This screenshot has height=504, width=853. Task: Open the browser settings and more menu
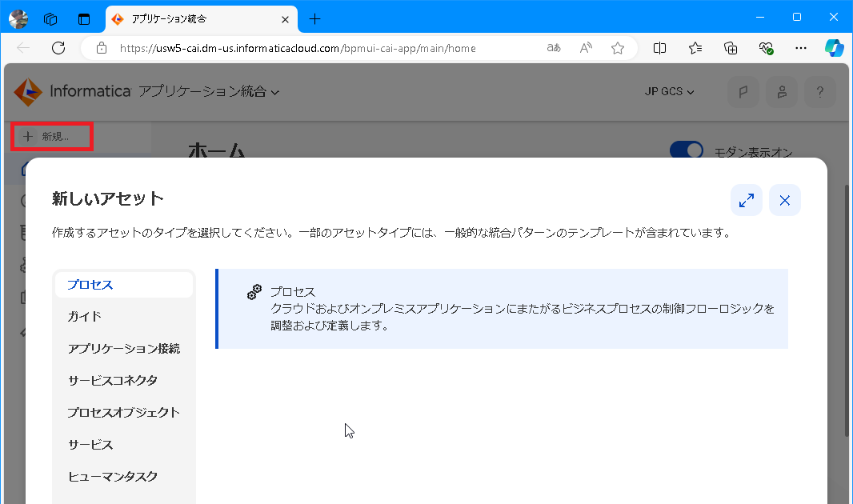pos(801,48)
